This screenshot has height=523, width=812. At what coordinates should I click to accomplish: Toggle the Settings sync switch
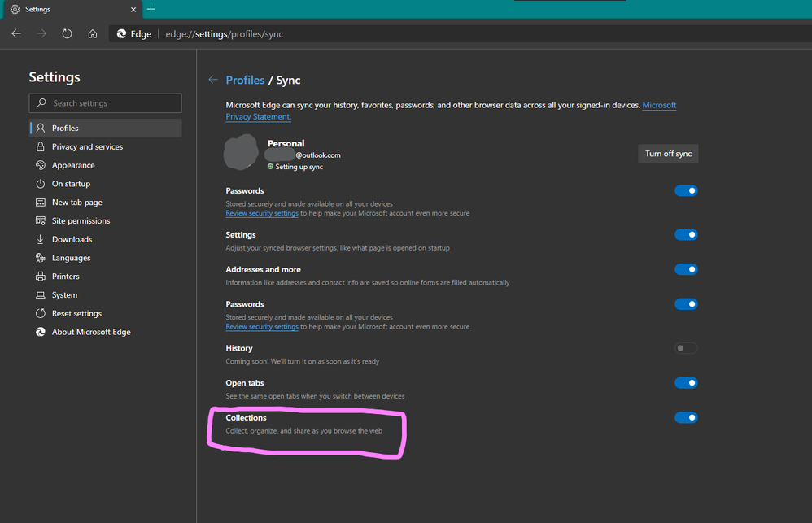[686, 234]
